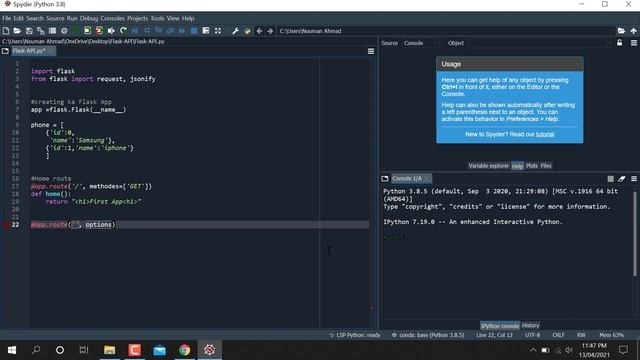Open the PYTHONPATH manager
640x360 pixels.
(x=247, y=31)
